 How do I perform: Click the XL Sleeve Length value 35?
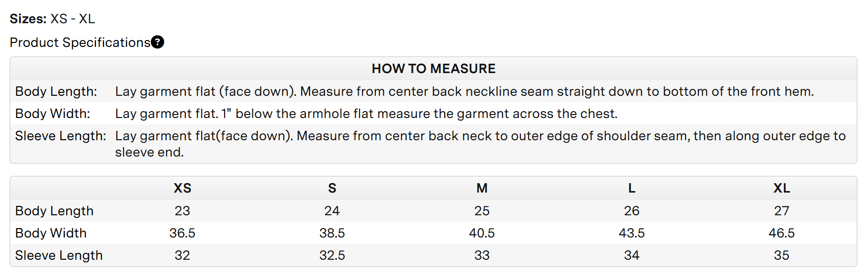tap(781, 255)
